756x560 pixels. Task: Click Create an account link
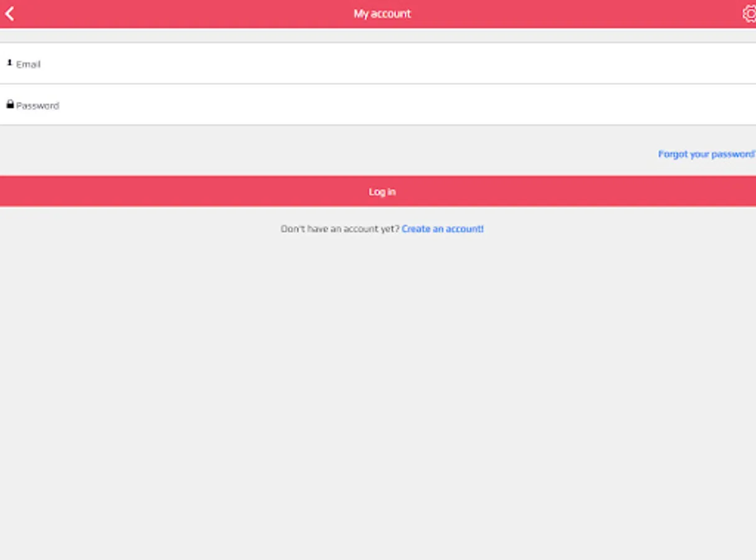click(x=443, y=229)
